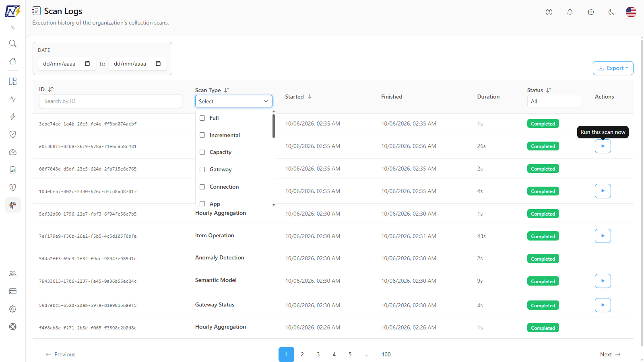Viewport: 644px width, 362px height.
Task: Run the Item Operation scan now
Action: [x=603, y=236]
